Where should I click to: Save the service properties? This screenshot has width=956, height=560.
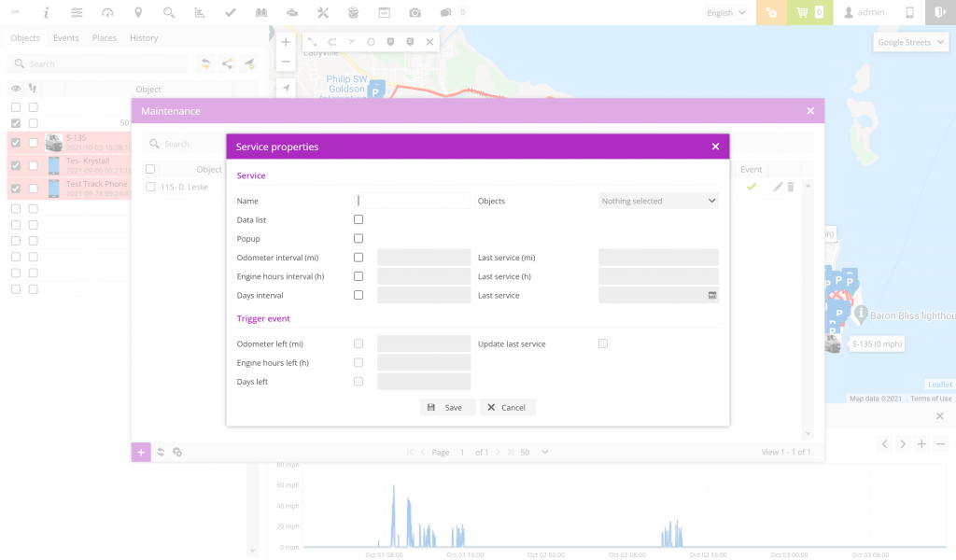click(x=447, y=408)
